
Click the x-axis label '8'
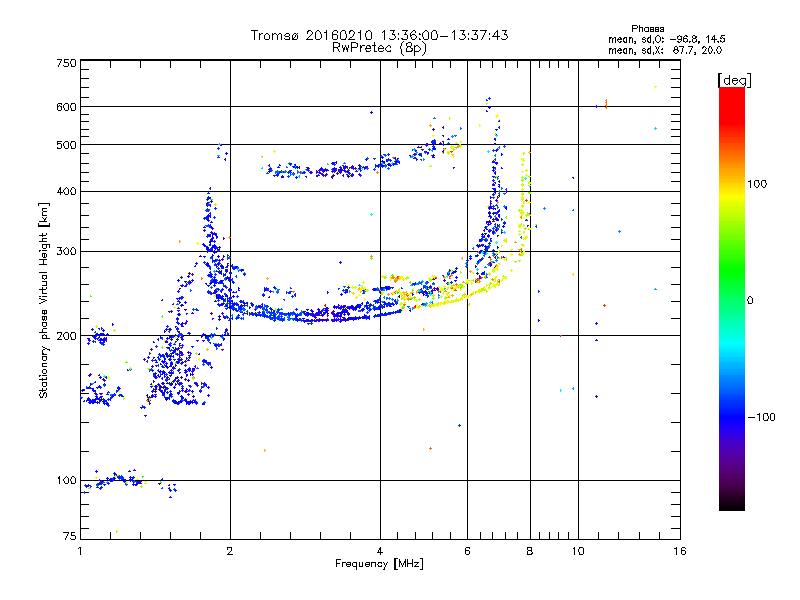530,551
